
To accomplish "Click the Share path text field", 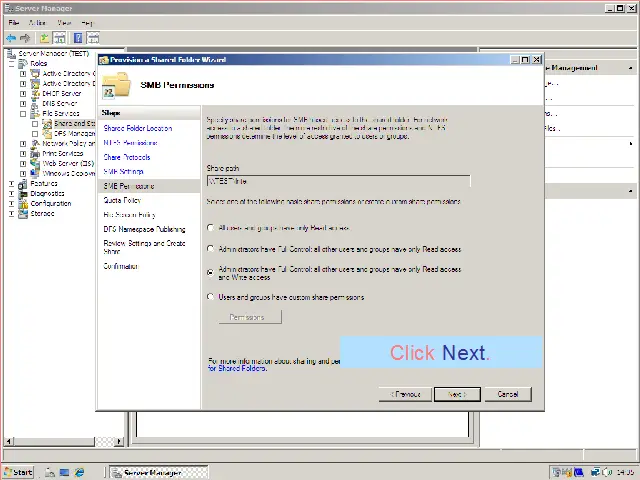I will (338, 181).
